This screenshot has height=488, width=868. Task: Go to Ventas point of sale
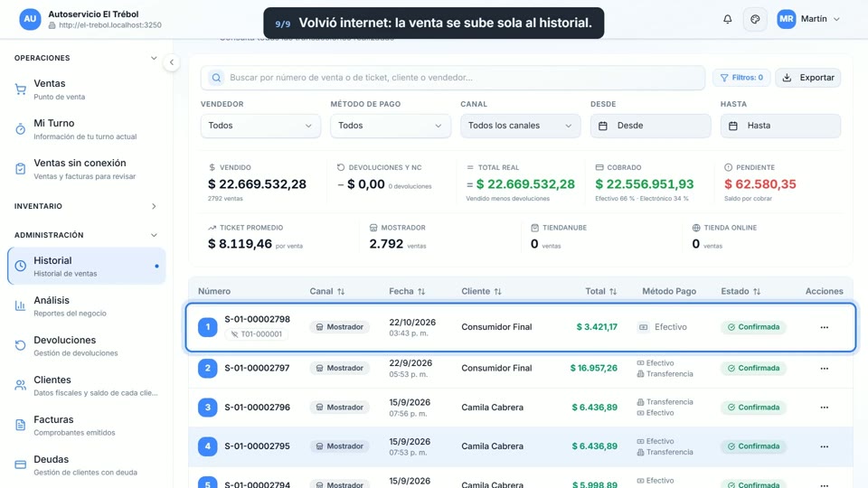tap(87, 89)
